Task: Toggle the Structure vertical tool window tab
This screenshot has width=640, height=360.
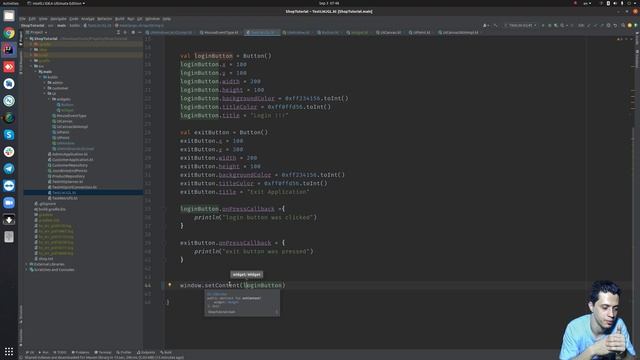Action: 21,313
